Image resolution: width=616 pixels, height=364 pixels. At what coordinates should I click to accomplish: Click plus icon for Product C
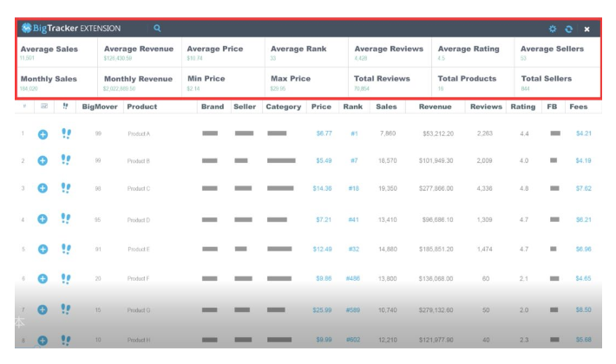[x=43, y=189]
